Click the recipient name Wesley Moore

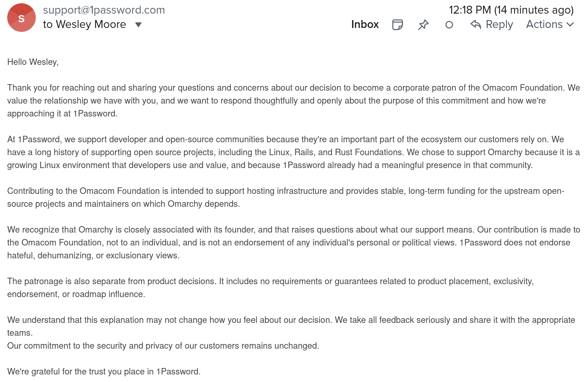point(91,24)
